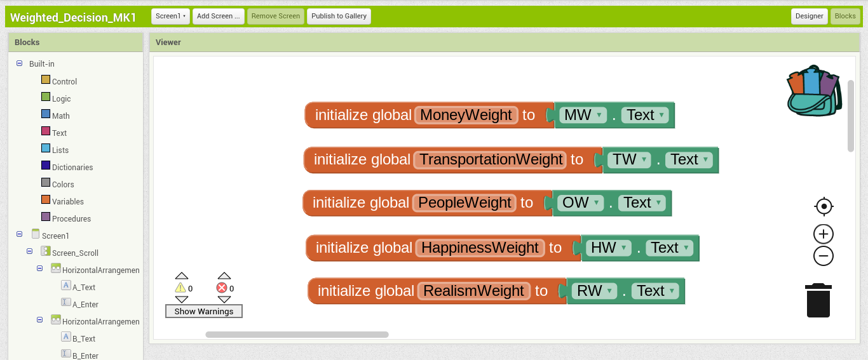Click the Remove Screen button
The image size is (868, 360).
click(276, 17)
